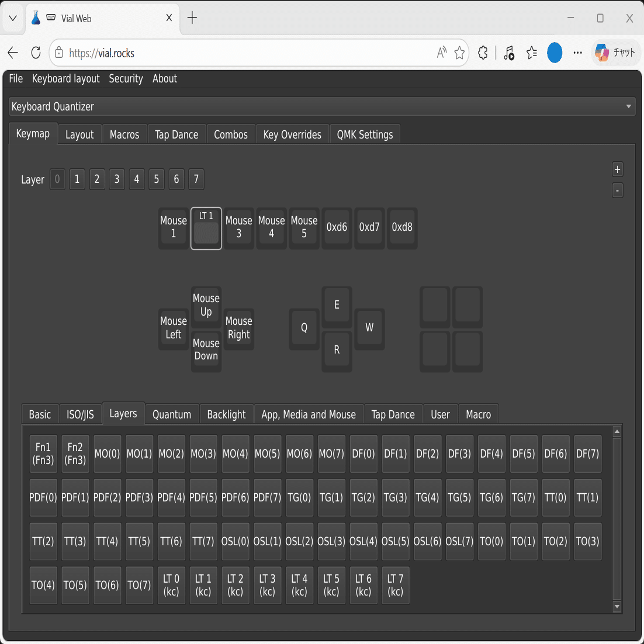
Task: Select layer 1
Action: [x=77, y=179]
